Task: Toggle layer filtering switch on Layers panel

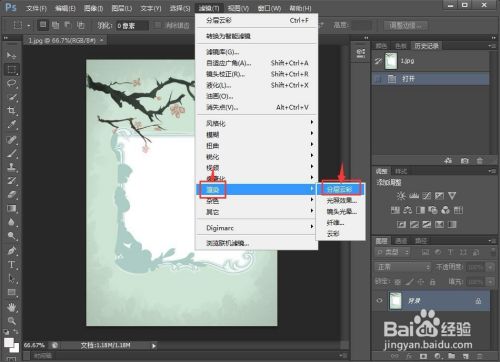Action: [493, 252]
